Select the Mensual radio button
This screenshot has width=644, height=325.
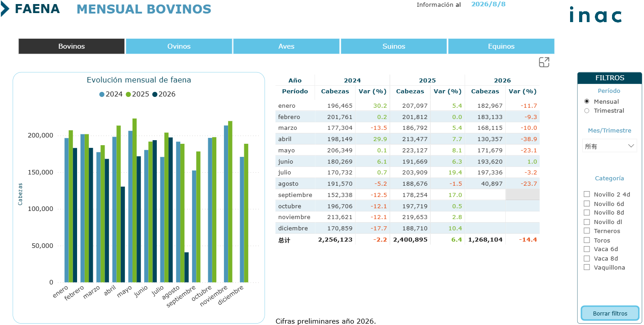point(586,101)
